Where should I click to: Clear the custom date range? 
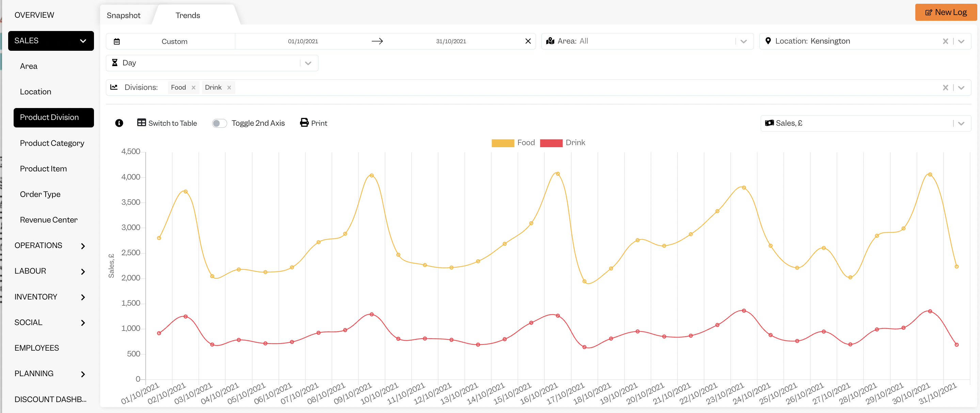coord(528,41)
